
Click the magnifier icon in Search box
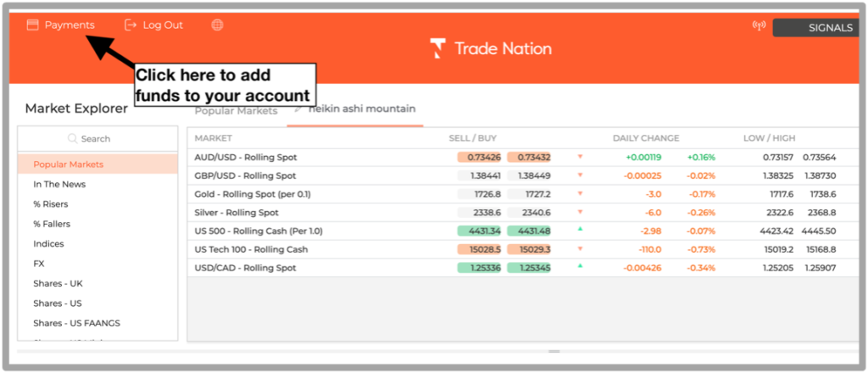coord(72,138)
